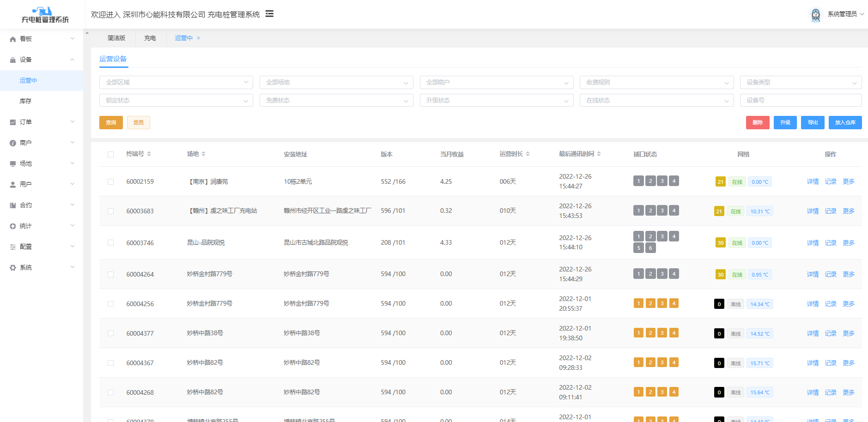Toggle the select-all header checkbox

(110, 155)
